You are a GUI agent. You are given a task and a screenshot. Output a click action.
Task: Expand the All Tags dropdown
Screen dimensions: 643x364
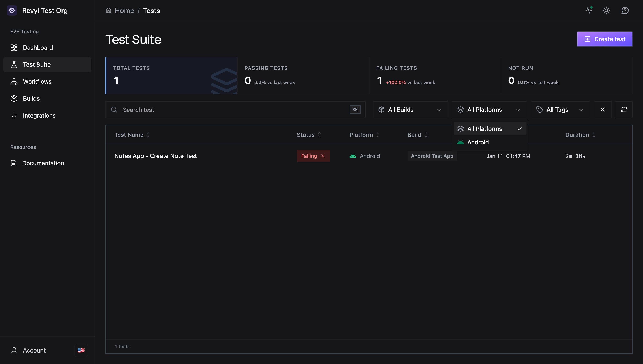coord(560,110)
